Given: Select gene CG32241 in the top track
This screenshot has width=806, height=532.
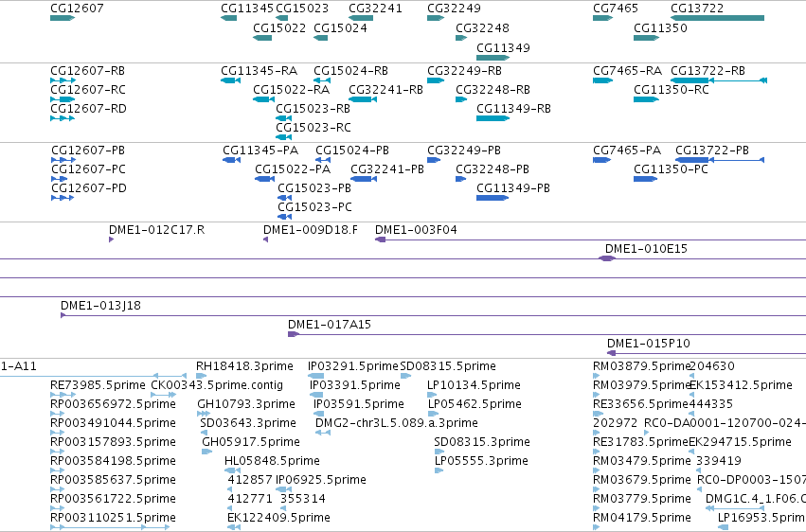Looking at the screenshot, I should pos(375,9).
